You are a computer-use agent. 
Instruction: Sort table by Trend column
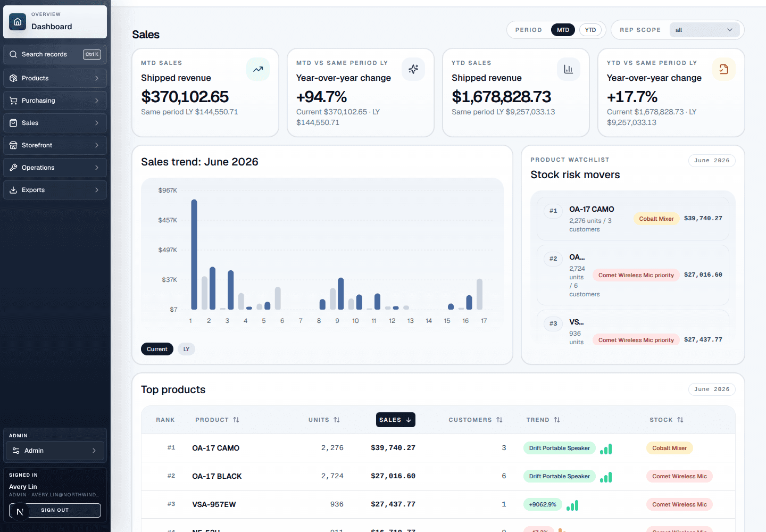coord(543,420)
